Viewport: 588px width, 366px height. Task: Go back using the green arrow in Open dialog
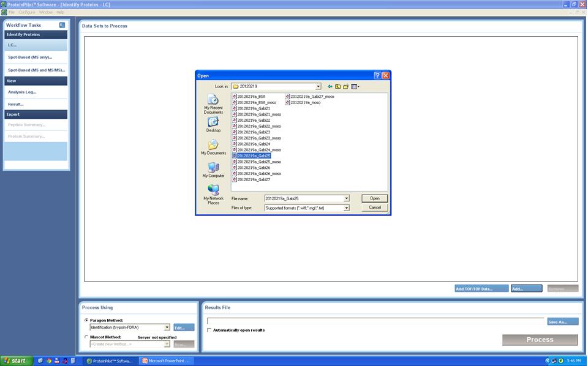pos(330,86)
